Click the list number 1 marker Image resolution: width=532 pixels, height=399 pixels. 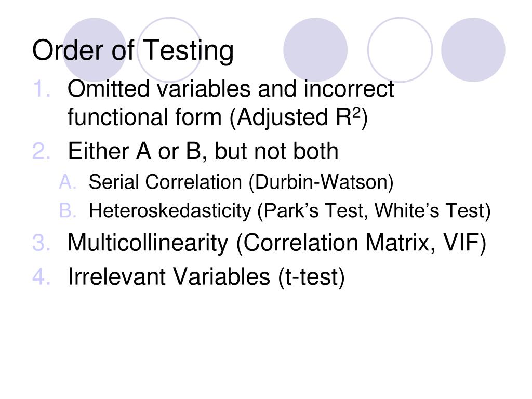pos(42,89)
